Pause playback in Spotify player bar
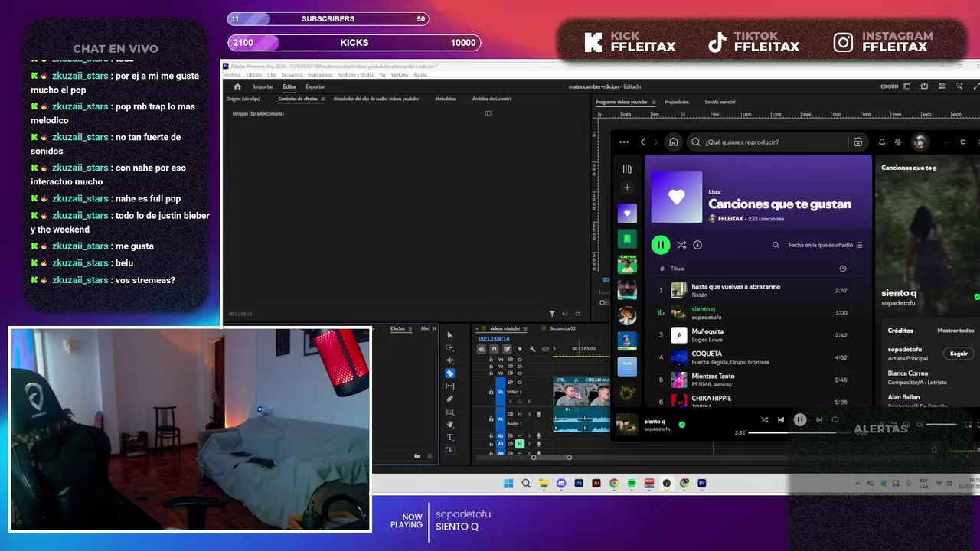This screenshot has height=551, width=980. (x=799, y=419)
